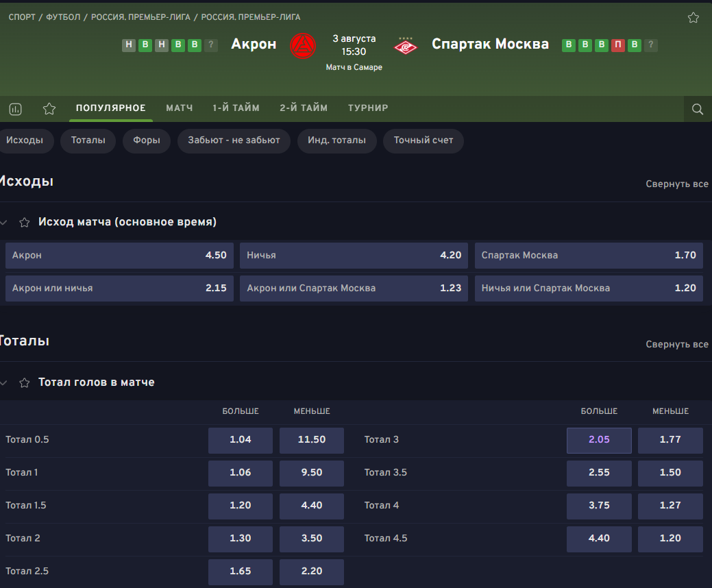Click the 'Тотал 2.5' row label
This screenshot has width=712, height=588.
pos(27,571)
